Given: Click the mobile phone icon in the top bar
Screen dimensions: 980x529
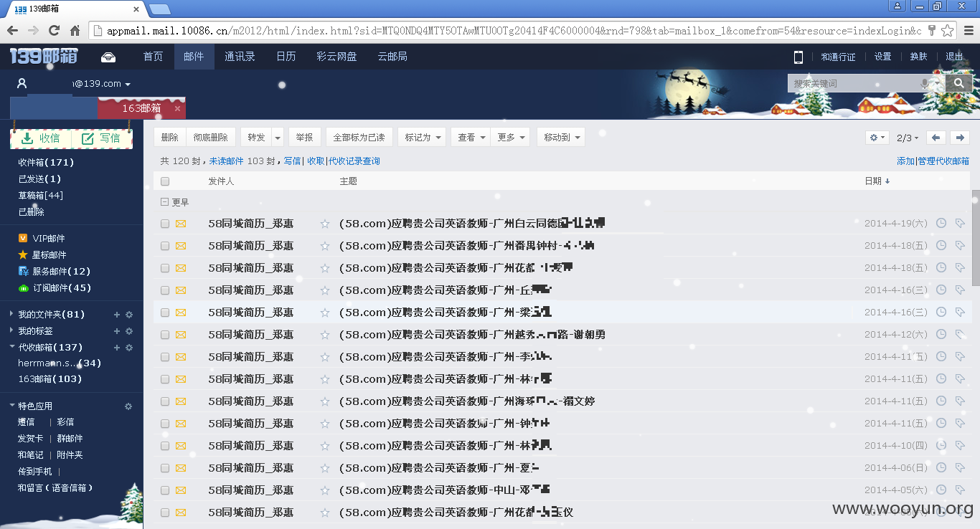Looking at the screenshot, I should coord(798,57).
